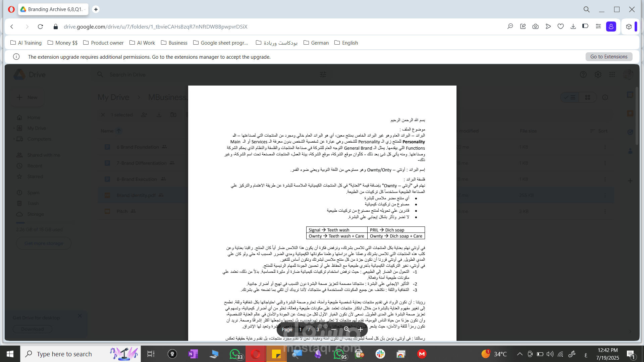Open My Drive in sidebar
This screenshot has height=362, width=644.
point(37,128)
